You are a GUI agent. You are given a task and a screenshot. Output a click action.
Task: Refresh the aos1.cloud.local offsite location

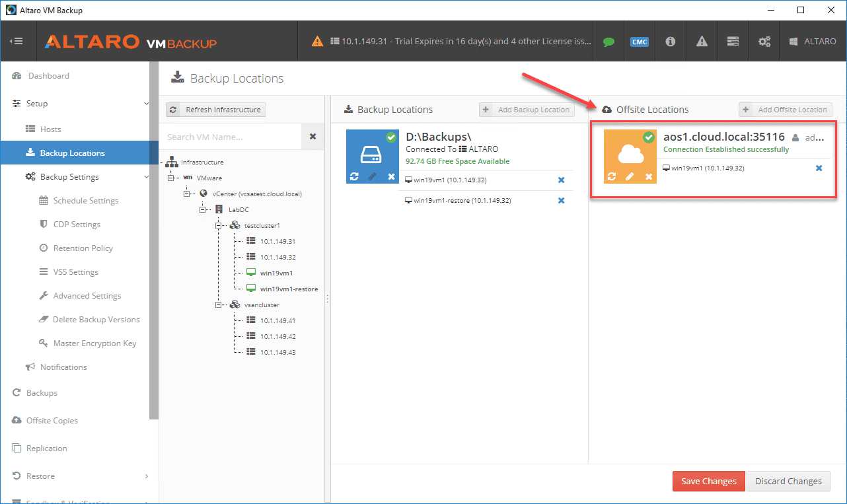pyautogui.click(x=612, y=176)
